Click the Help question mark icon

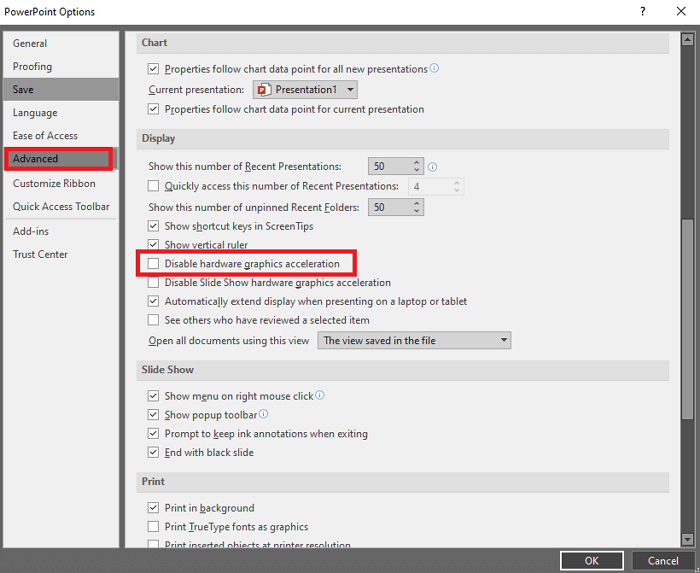click(x=643, y=12)
